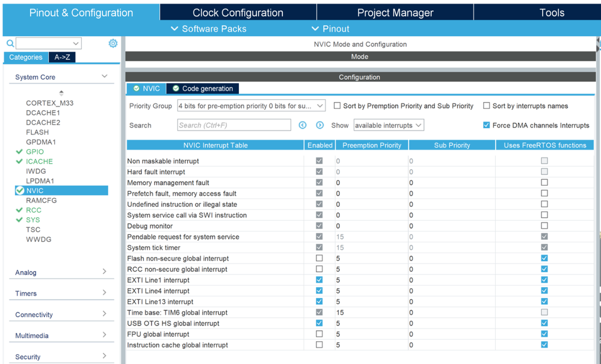Open the Priority Group dropdown

coord(251,106)
